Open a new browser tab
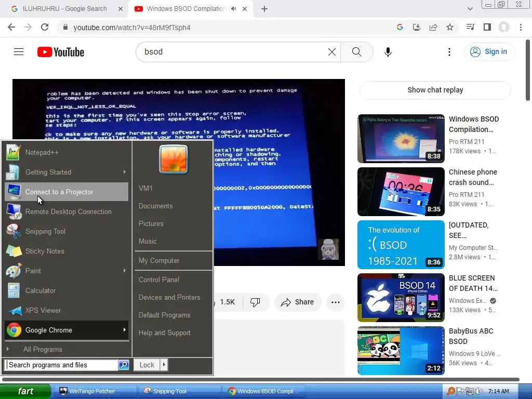532x399 pixels. pyautogui.click(x=264, y=9)
